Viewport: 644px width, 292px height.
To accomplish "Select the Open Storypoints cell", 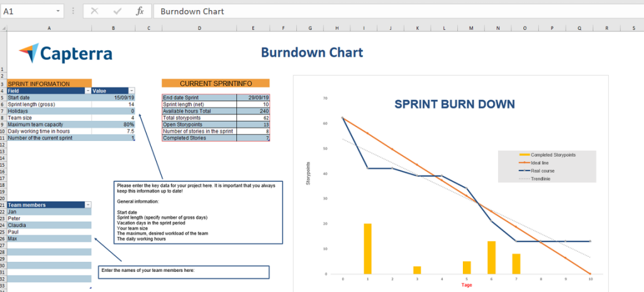I will coord(199,125).
